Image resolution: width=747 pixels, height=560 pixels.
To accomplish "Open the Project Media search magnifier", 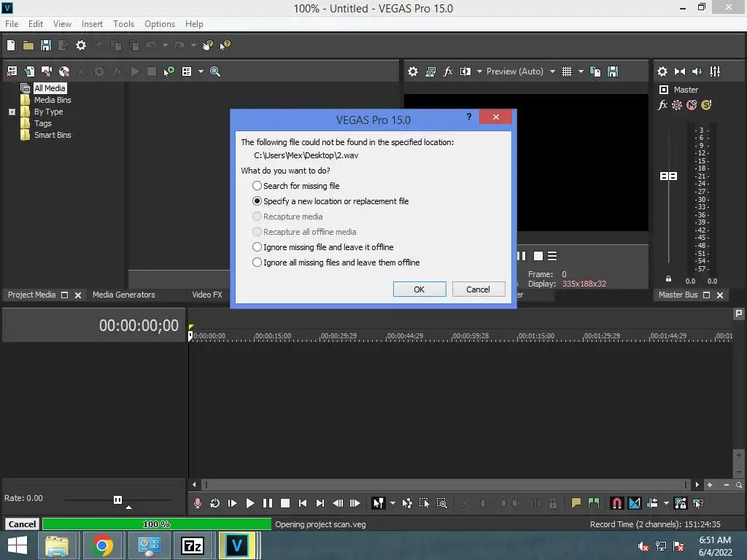I will [215, 71].
